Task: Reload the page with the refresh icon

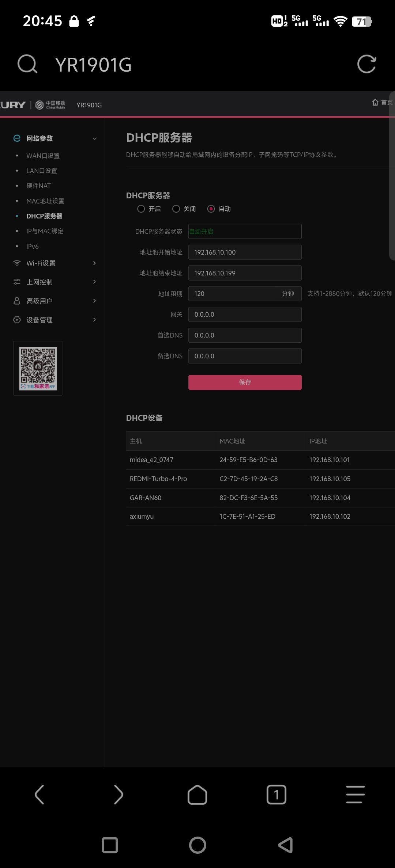Action: (366, 64)
